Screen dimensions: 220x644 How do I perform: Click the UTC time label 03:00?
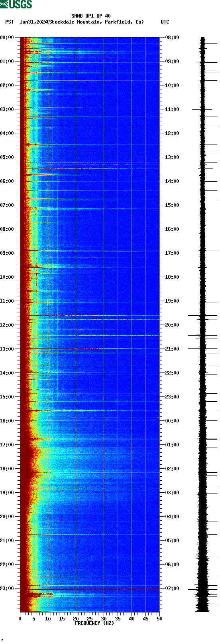tap(172, 493)
